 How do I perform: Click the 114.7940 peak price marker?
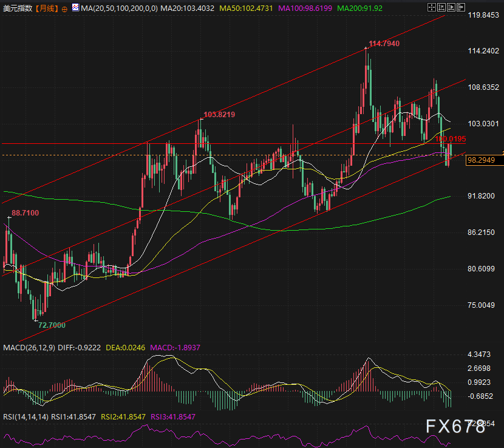coord(384,44)
